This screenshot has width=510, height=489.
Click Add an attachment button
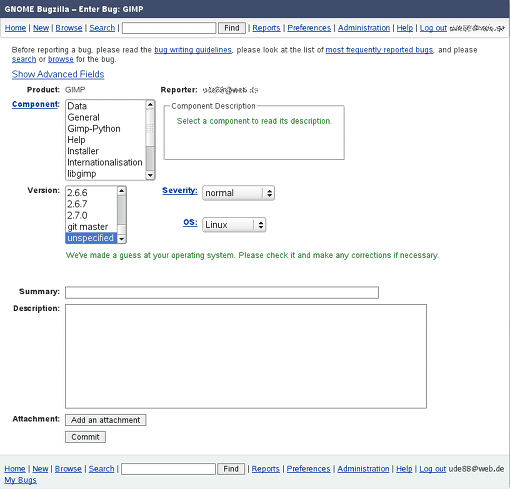[106, 420]
